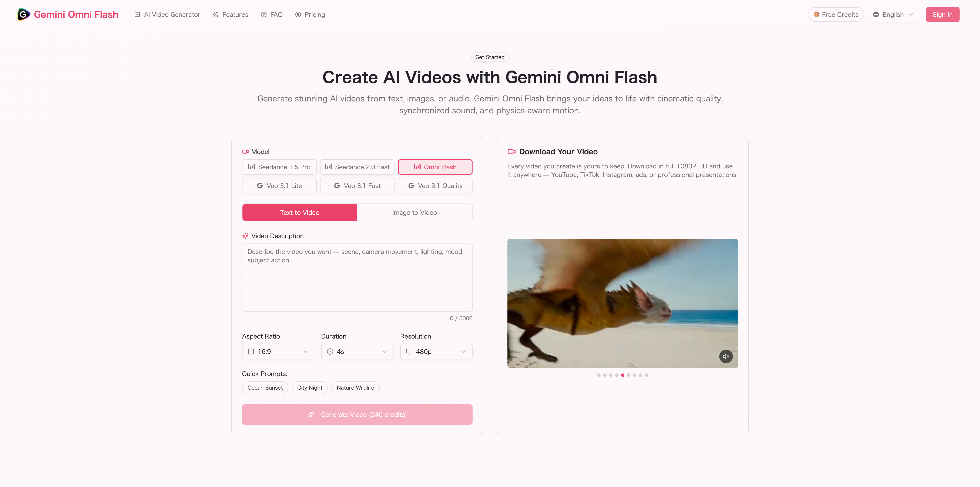Click the camera icon beside Model label

pos(245,151)
